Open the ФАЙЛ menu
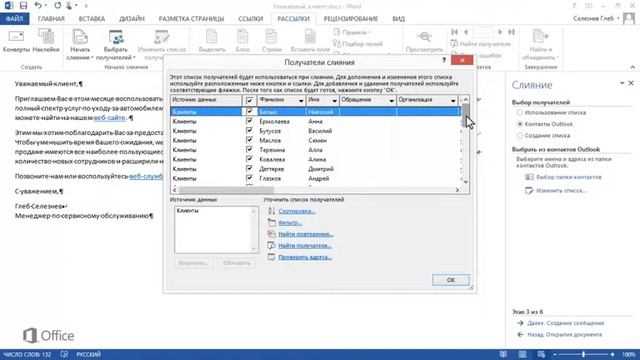640x360 pixels. pos(15,19)
